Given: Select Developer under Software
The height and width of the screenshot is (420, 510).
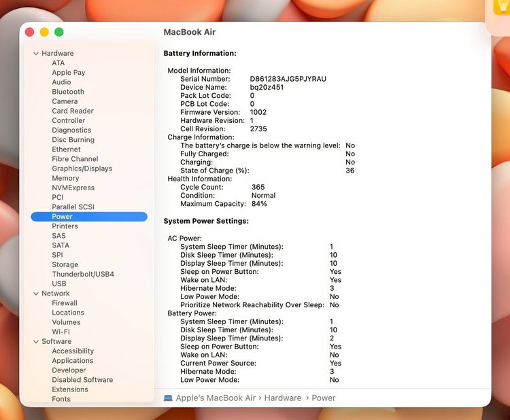Looking at the screenshot, I should coord(69,370).
